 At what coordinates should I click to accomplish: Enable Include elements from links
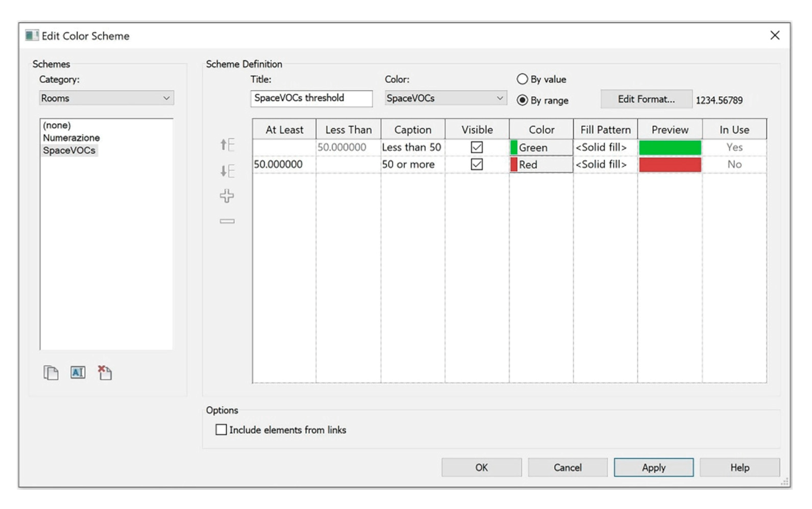point(221,430)
